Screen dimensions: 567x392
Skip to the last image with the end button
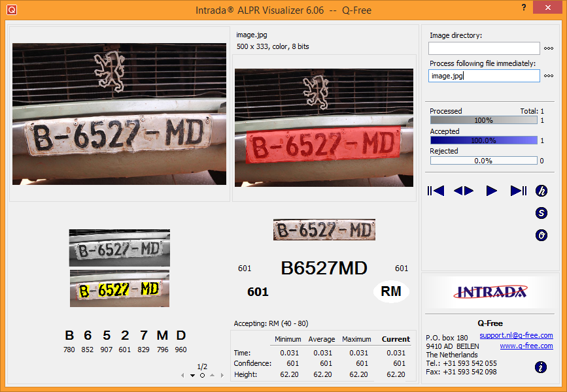[518, 191]
